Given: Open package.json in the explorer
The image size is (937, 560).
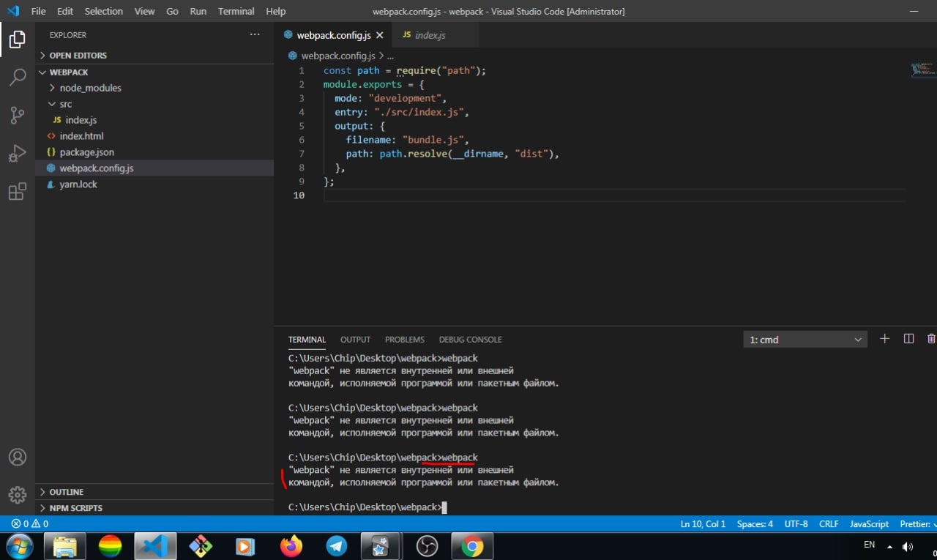Looking at the screenshot, I should 154,152.
